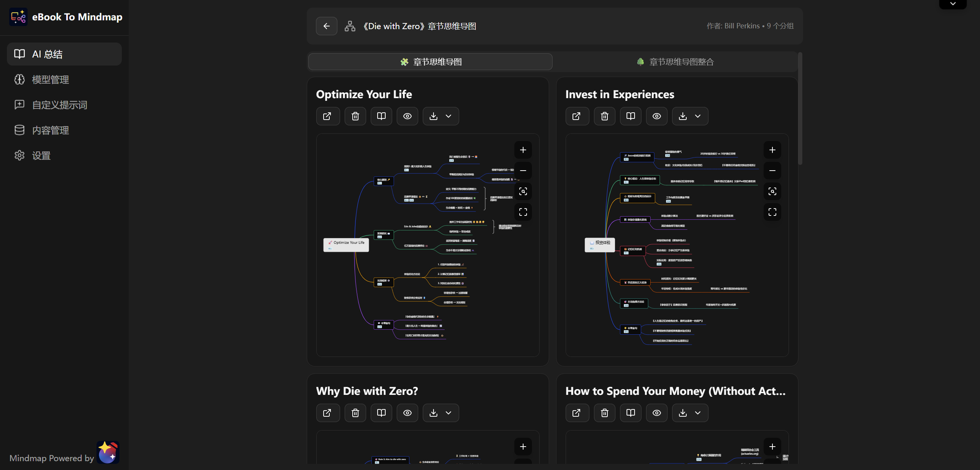Zoom out on Invest in Experiences mindmap
This screenshot has height=470, width=980.
tap(772, 171)
